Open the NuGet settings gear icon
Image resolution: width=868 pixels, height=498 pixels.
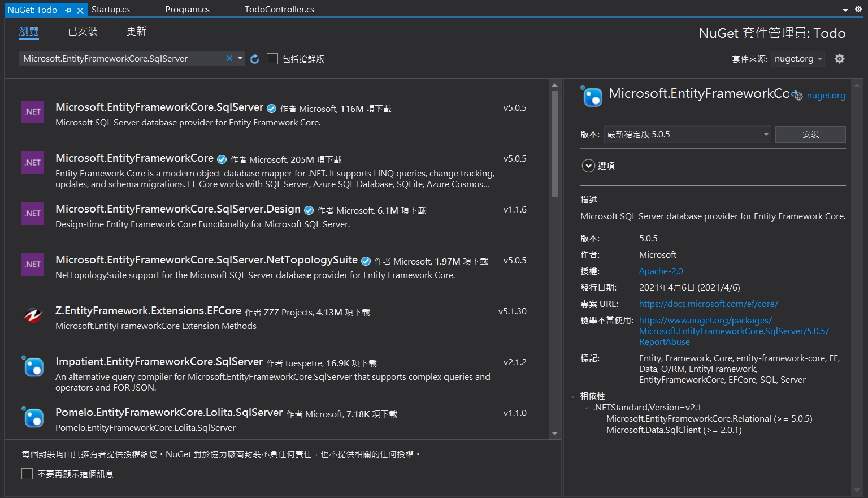[x=840, y=59]
